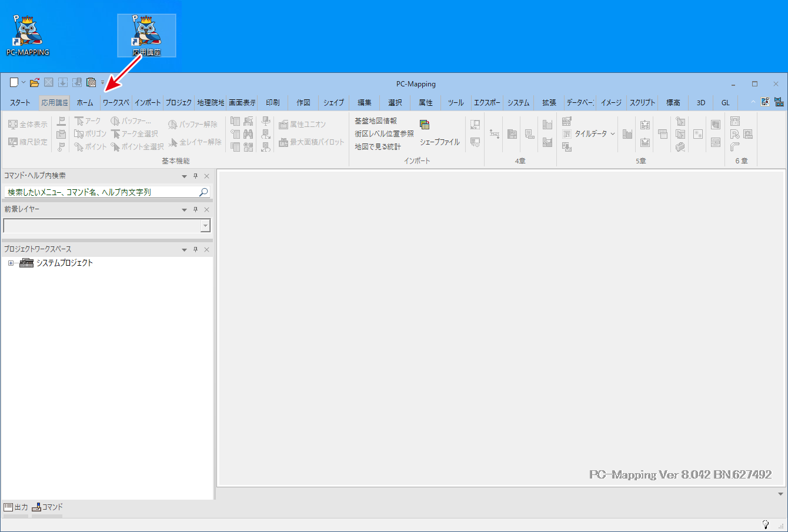Open the quick access toolbar customize arrow
This screenshot has height=532, width=788.
point(102,82)
